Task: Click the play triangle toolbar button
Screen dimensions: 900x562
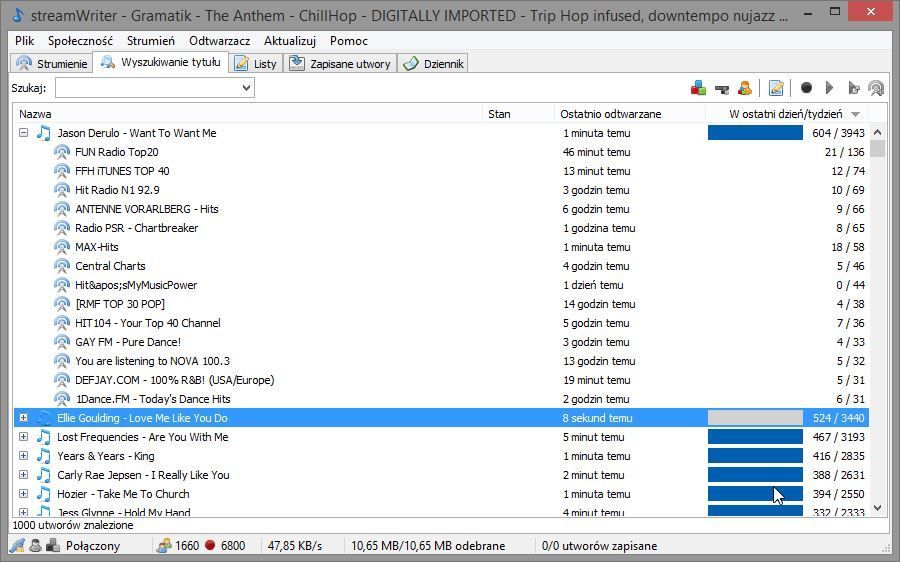Action: pos(829,88)
